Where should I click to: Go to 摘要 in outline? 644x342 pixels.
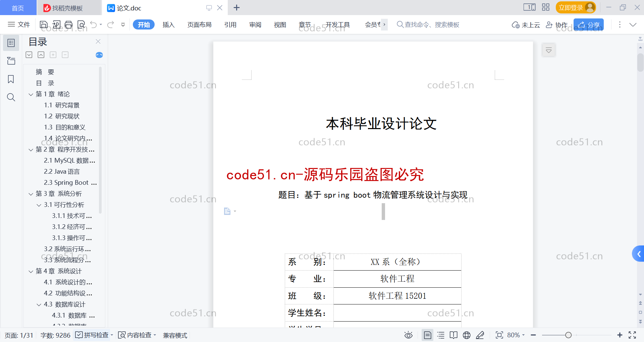coord(45,72)
